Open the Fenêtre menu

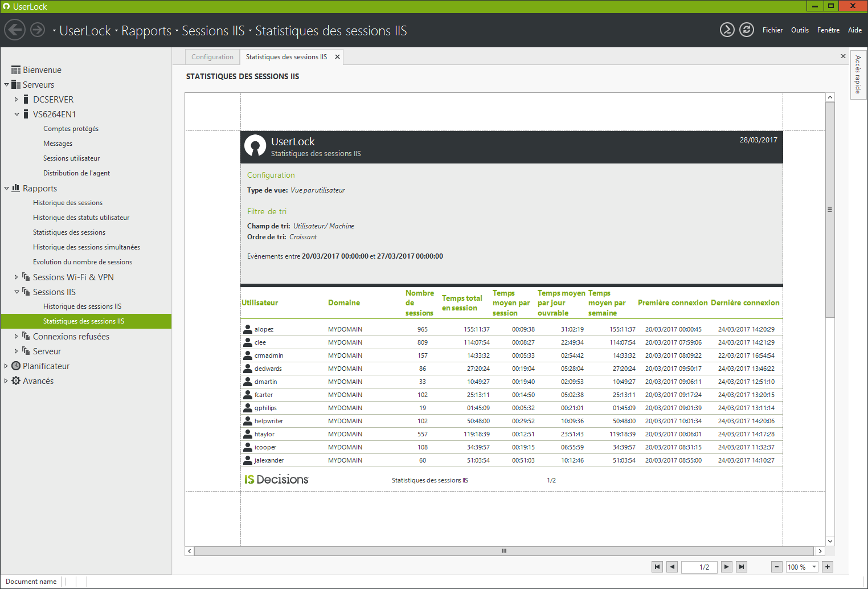click(x=828, y=30)
